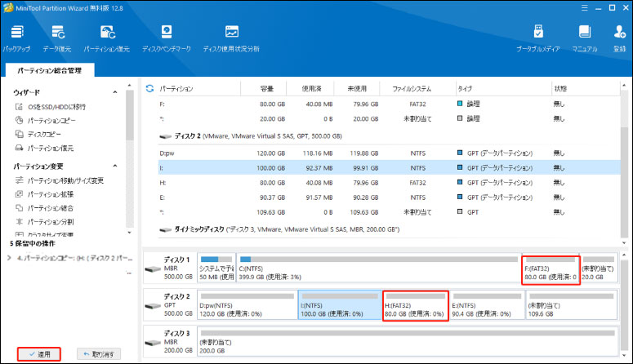This screenshot has width=633, height=364.
Task: Start パーティションコピー wizard in sidebar
Action: click(45, 121)
